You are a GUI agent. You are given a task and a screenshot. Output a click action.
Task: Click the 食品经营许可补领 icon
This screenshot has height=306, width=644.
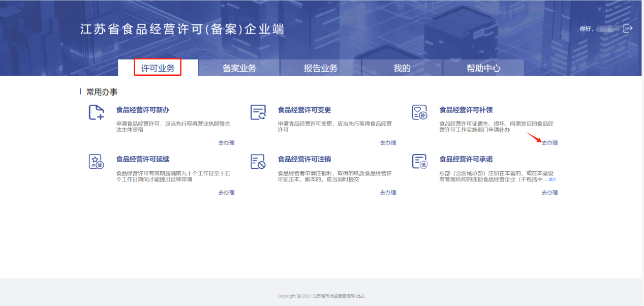click(419, 112)
